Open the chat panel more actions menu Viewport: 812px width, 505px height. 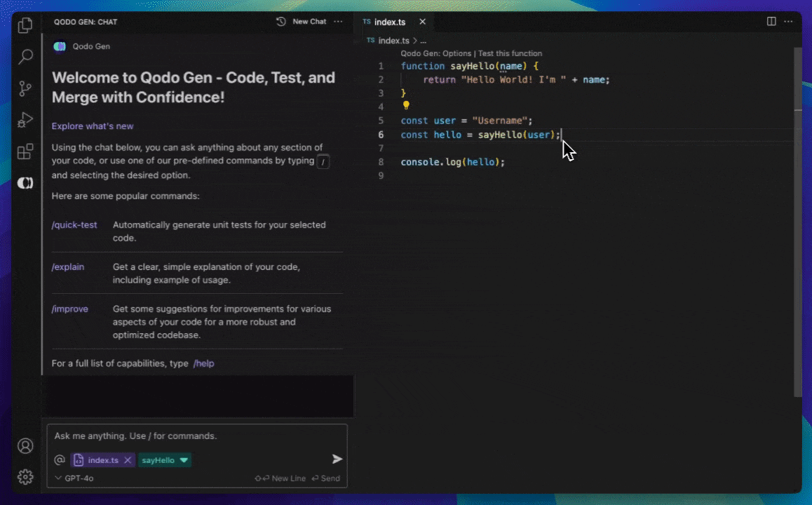[x=338, y=22]
